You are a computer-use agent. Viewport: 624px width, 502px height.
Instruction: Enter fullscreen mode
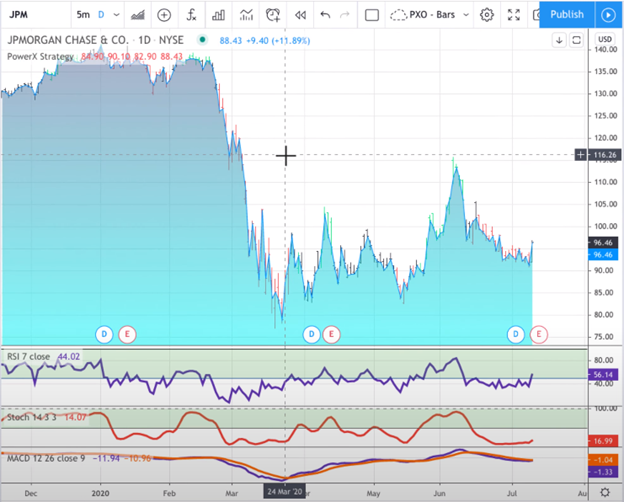515,15
